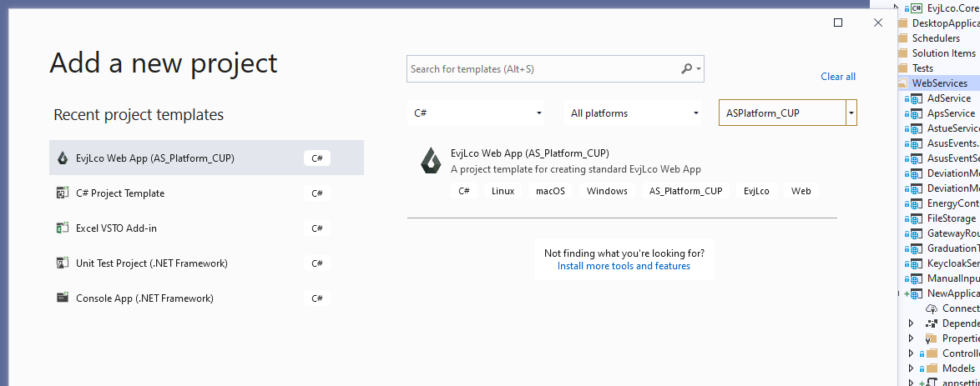Expand the Properties node

912,338
